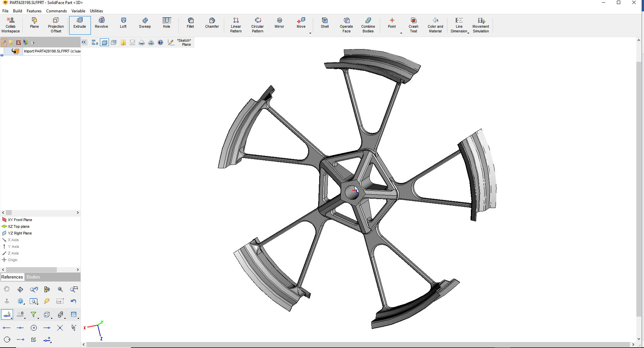Start the Crash Test tool
Viewport: 644px width, 348px height.
point(413,25)
